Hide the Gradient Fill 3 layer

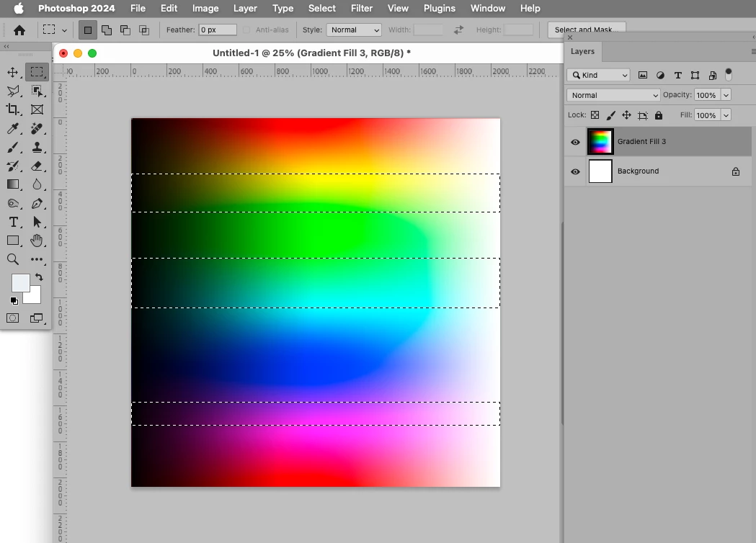click(x=575, y=142)
